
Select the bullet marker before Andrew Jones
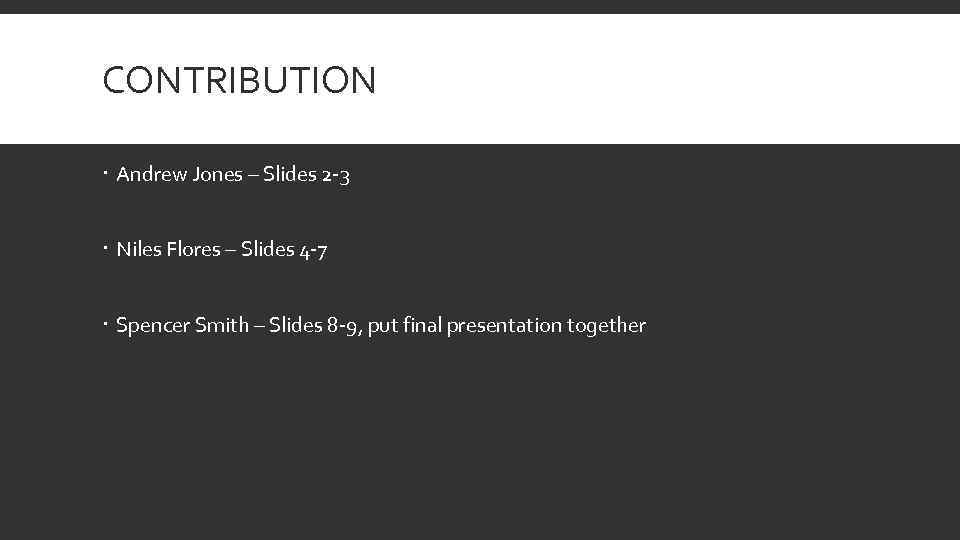pos(106,175)
